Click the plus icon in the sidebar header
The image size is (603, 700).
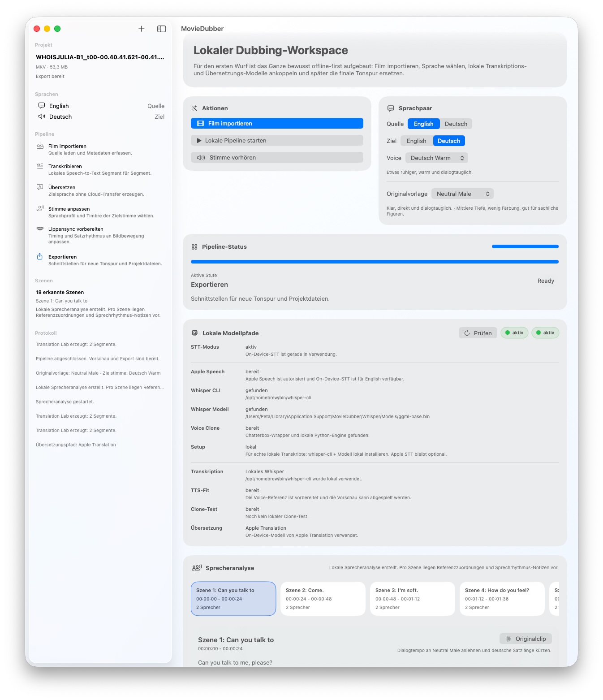(142, 29)
